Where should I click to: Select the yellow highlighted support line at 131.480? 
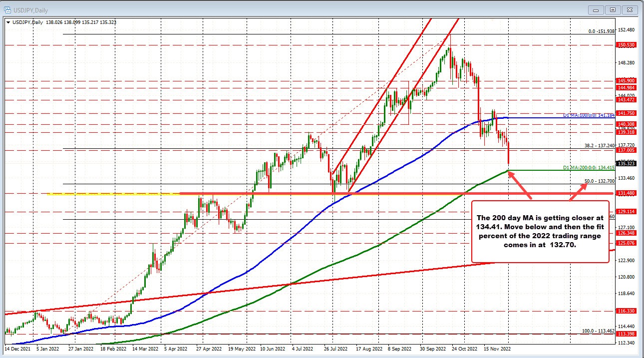click(x=110, y=193)
